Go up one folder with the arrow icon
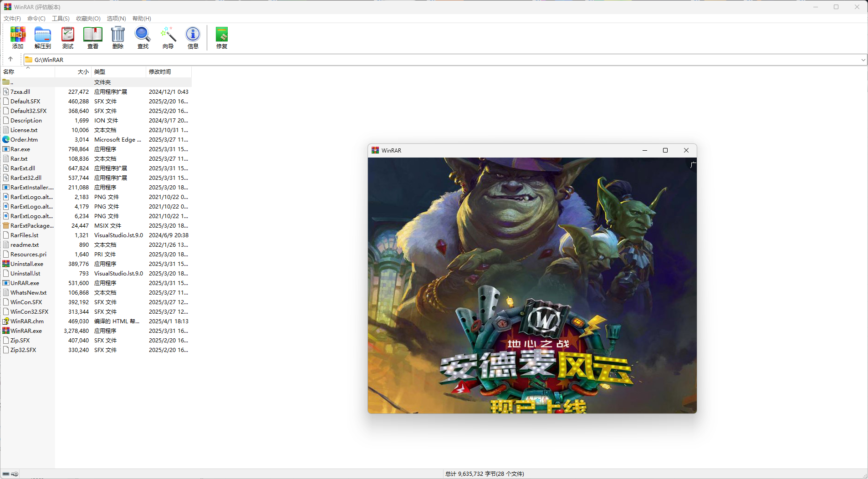This screenshot has height=479, width=868. pos(10,59)
